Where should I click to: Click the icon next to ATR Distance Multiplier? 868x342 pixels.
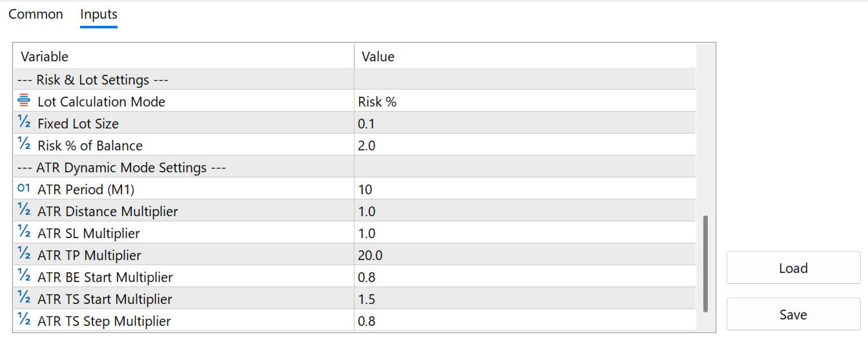[x=24, y=211]
